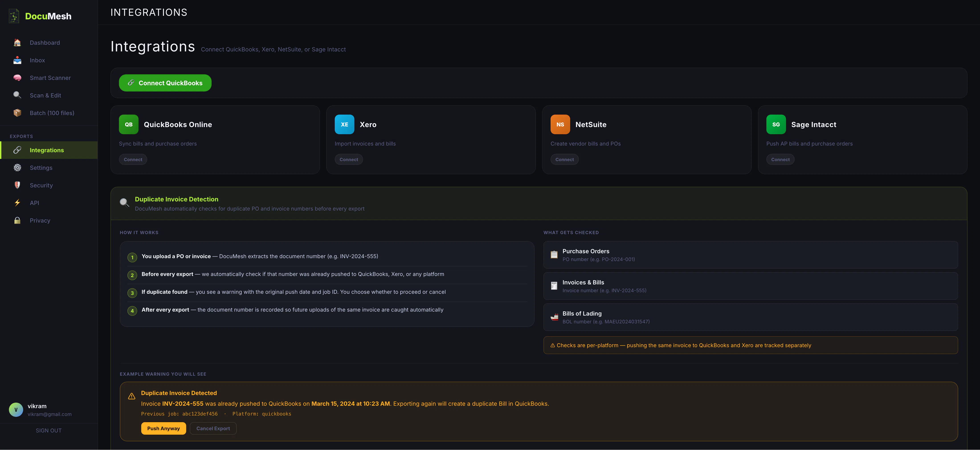980x450 pixels.
Task: Click the per-platform checks warning notice
Action: click(750, 345)
